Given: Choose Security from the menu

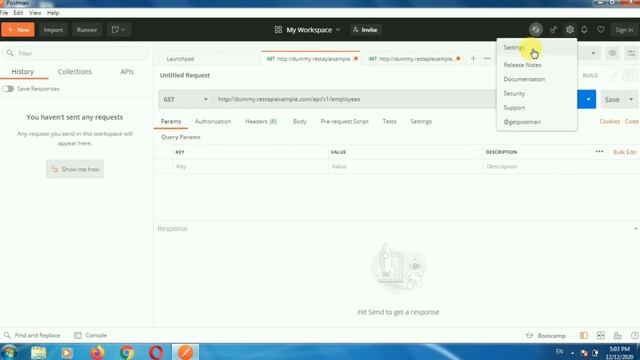Looking at the screenshot, I should 537,93.
